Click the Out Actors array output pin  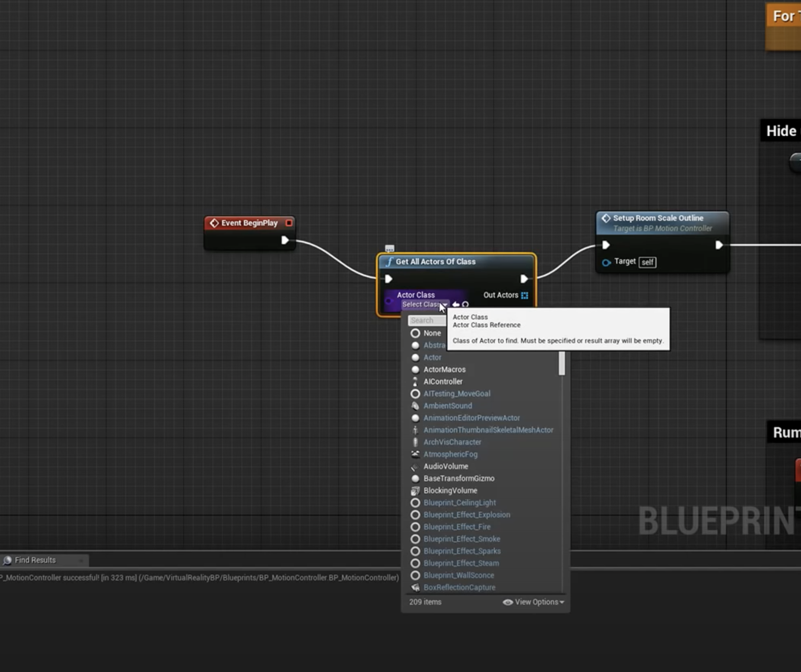click(x=524, y=295)
